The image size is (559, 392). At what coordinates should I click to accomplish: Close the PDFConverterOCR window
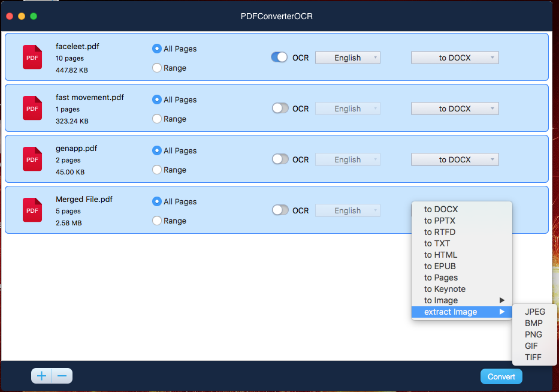10,16
